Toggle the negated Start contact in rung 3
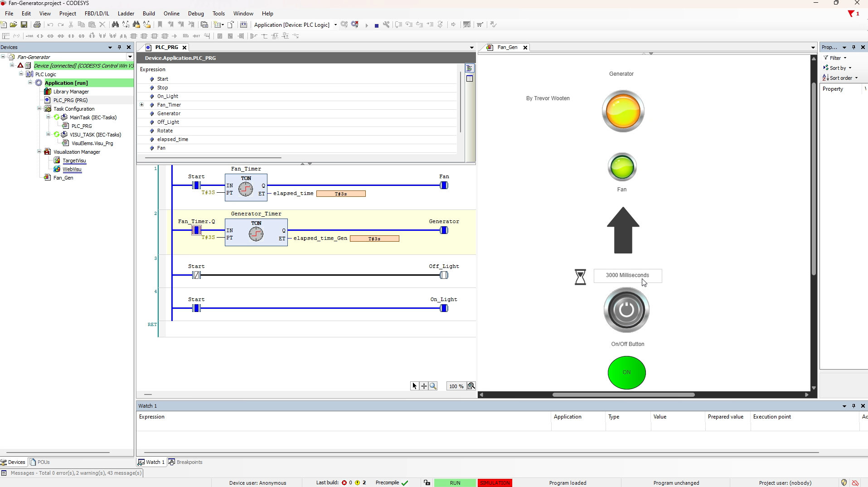 (x=196, y=275)
